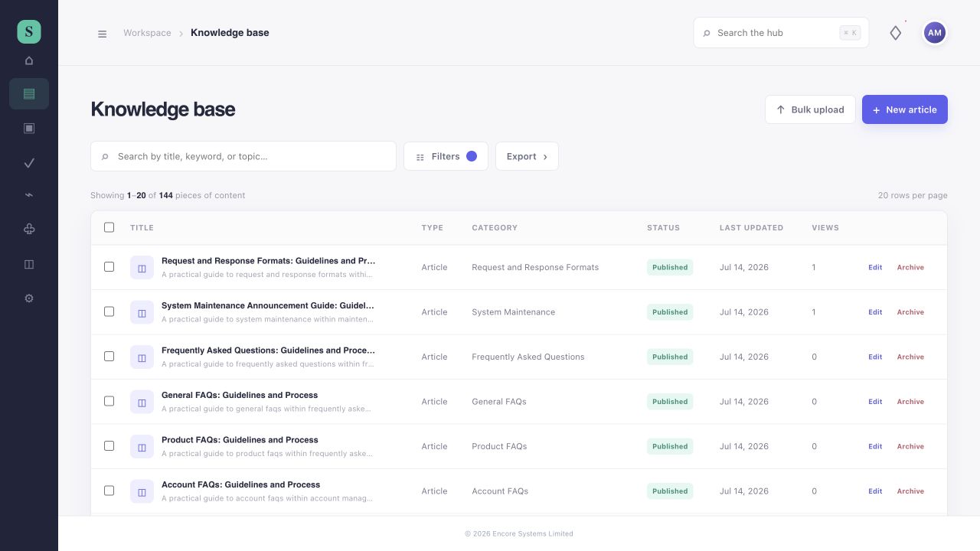
Task: Focus the title, keyword, or topic search field
Action: point(243,156)
